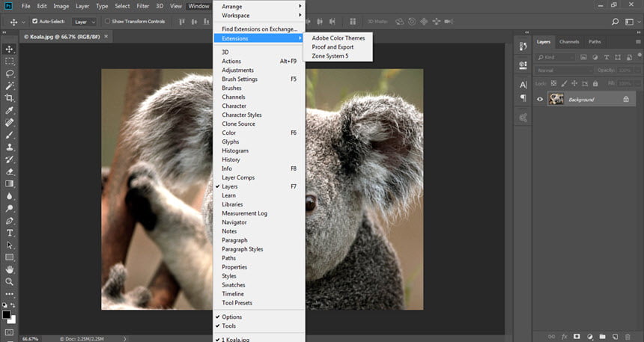The image size is (644, 342).
Task: Click Find Extensions on Exchange entry
Action: 259,29
